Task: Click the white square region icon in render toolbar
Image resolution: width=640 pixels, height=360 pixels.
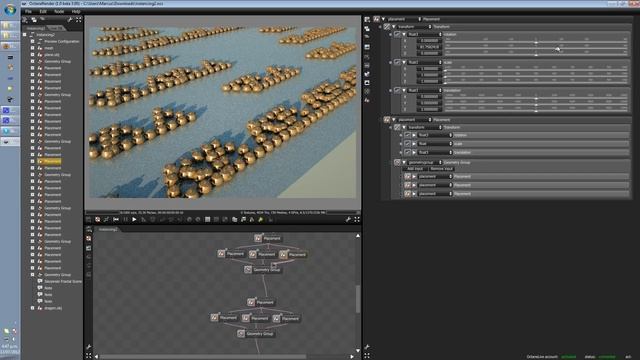Action: (207, 220)
